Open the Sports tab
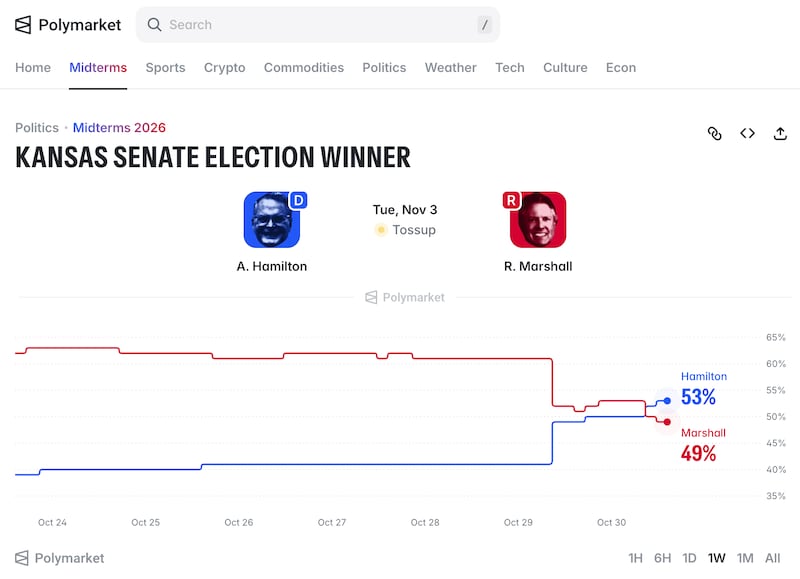800x579 pixels. pos(165,68)
